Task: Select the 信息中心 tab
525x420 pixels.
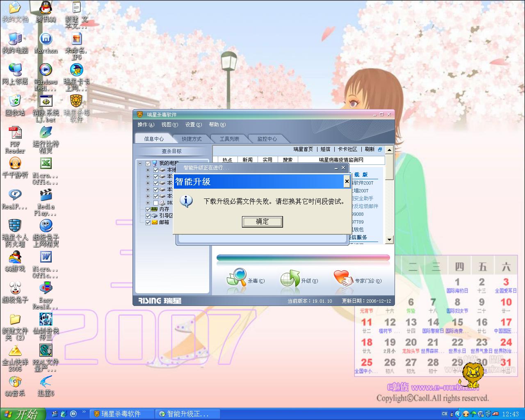Action: [154, 139]
